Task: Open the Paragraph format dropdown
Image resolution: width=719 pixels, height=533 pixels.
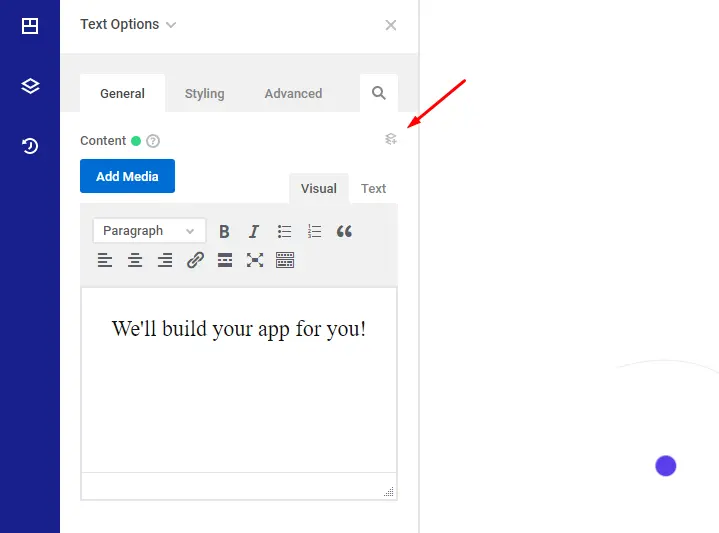Action: click(x=149, y=230)
